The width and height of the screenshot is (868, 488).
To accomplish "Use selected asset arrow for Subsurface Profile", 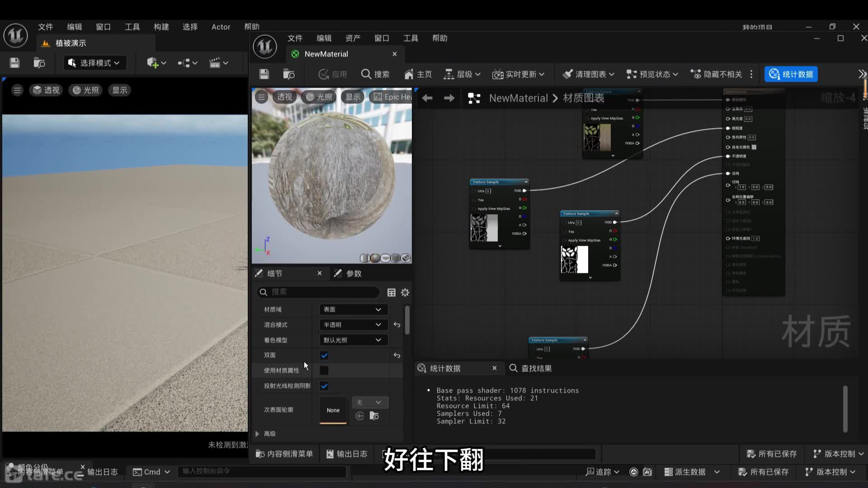I will [x=360, y=416].
